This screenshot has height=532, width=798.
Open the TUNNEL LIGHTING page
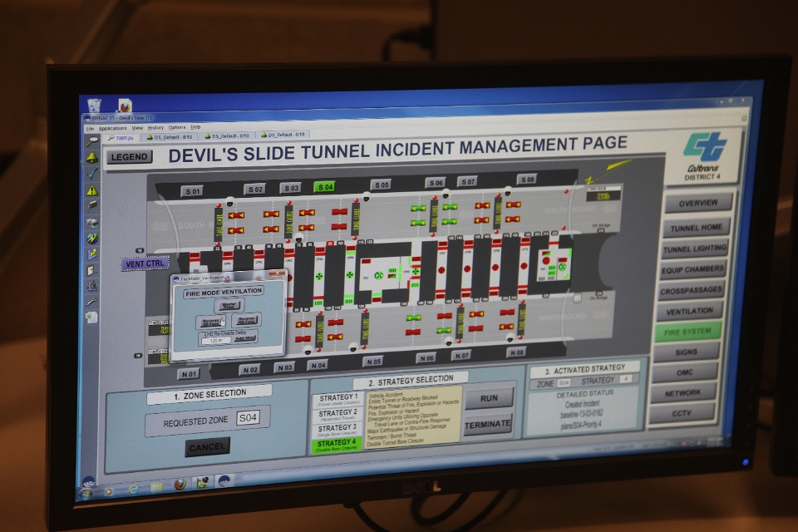pyautogui.click(x=695, y=249)
